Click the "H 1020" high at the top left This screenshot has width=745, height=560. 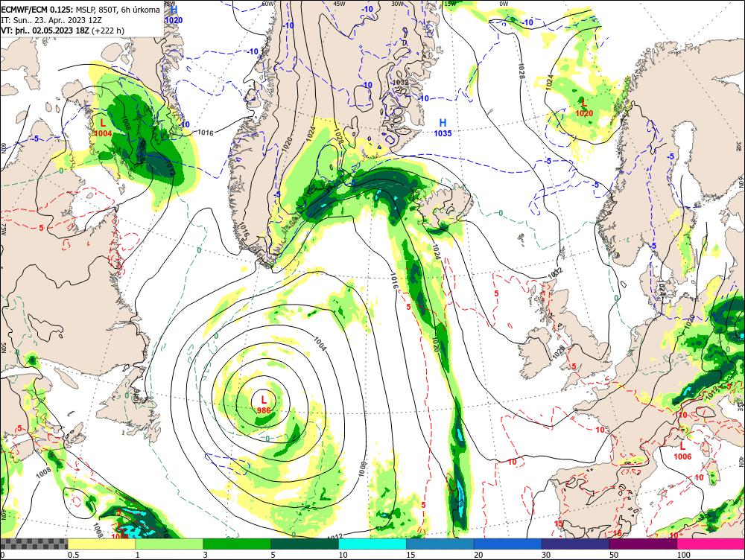click(x=174, y=14)
